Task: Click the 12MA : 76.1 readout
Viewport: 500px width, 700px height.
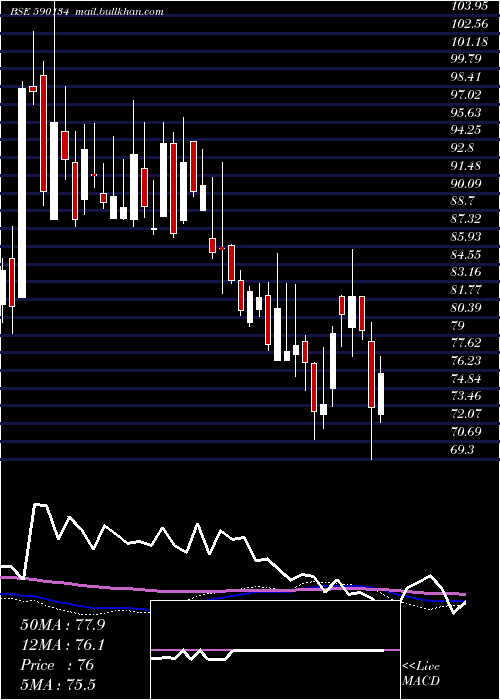Action: [x=62, y=645]
